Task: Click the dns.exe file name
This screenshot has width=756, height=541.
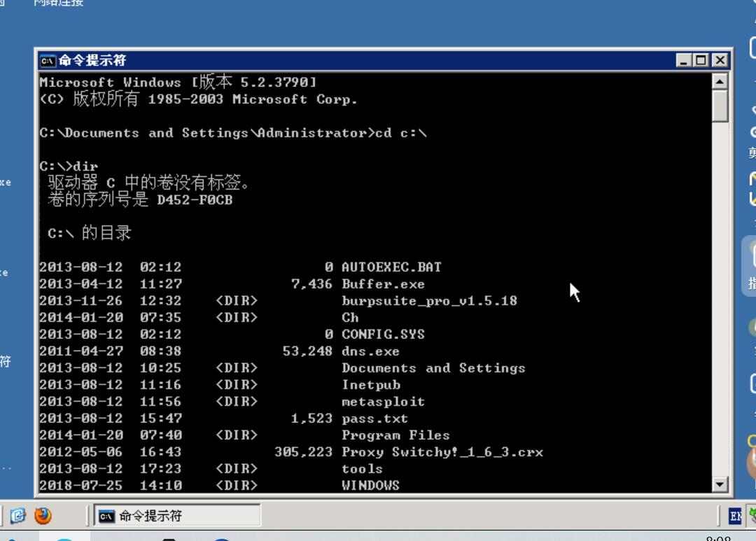Action: click(370, 351)
